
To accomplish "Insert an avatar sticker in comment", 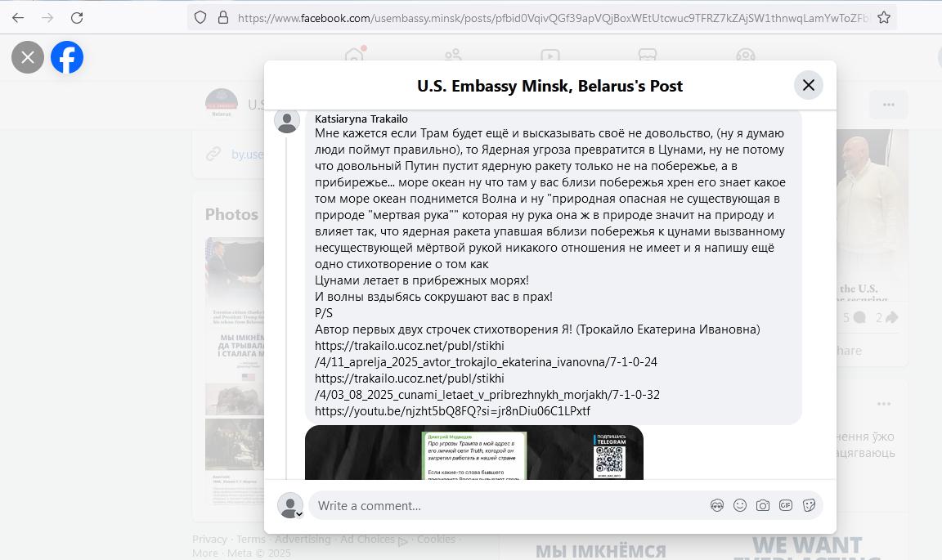I will click(x=717, y=505).
